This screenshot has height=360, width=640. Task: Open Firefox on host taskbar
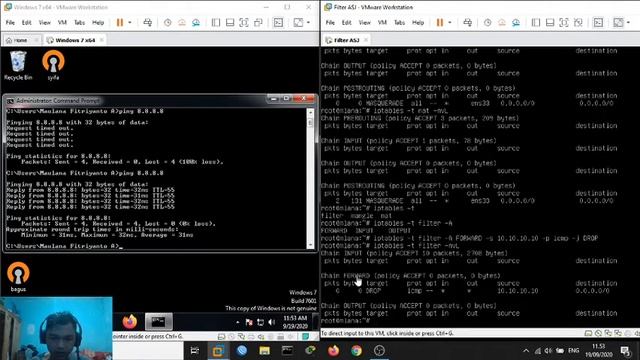click(x=333, y=350)
